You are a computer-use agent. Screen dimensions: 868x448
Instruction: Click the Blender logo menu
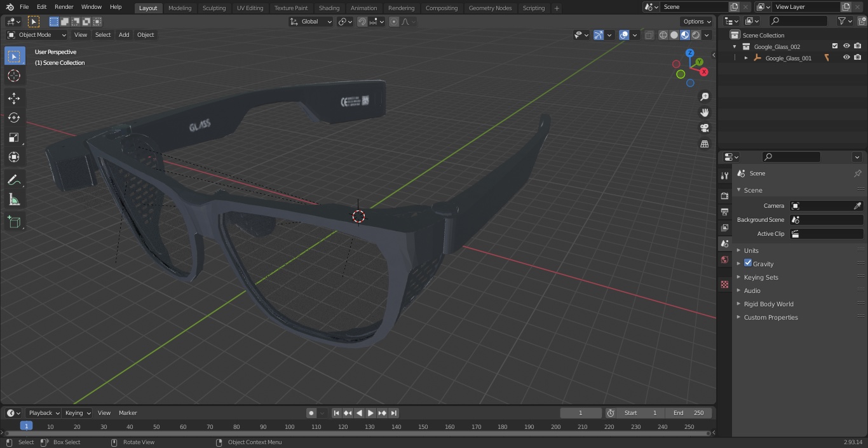[x=10, y=7]
